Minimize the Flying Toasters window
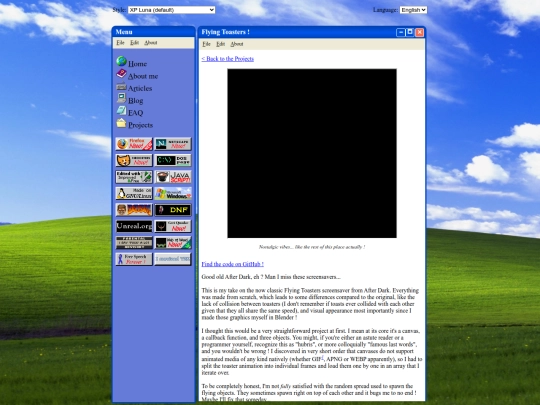540x405 pixels. point(401,32)
